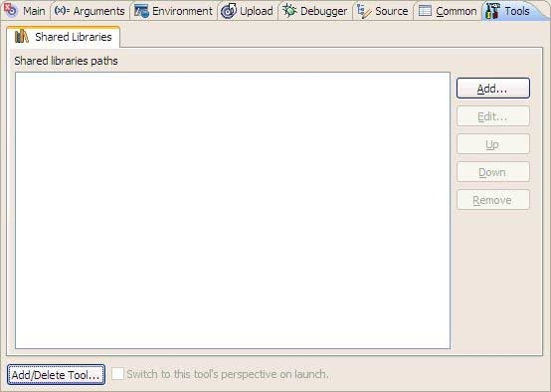551x392 pixels.
Task: Select the Upload tab
Action: pyautogui.click(x=247, y=11)
